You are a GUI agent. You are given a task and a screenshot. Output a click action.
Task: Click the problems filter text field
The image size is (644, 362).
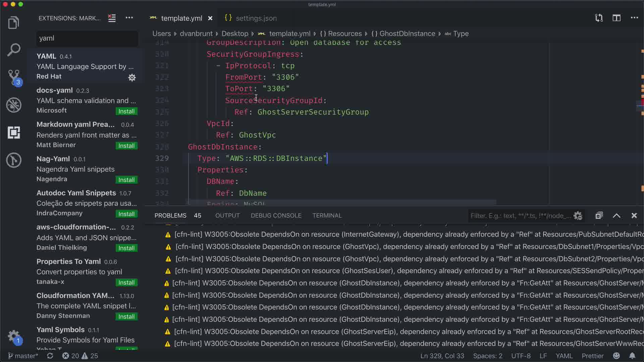click(520, 216)
